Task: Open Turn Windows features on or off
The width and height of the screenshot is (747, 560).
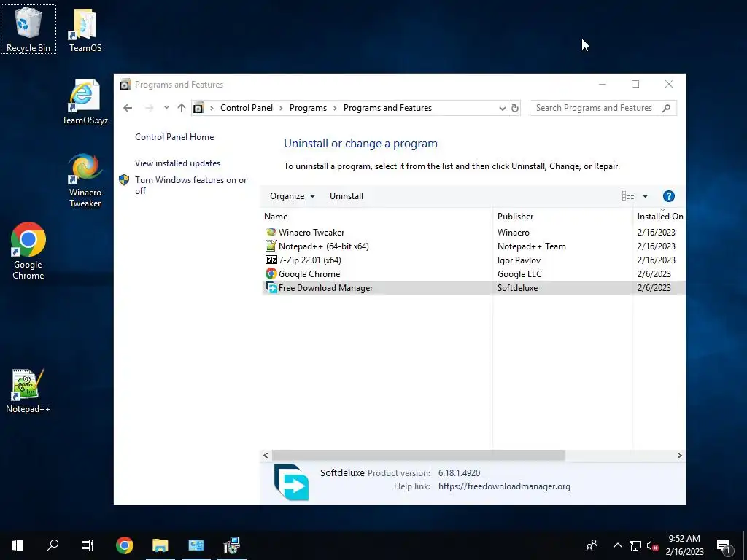Action: click(x=190, y=185)
